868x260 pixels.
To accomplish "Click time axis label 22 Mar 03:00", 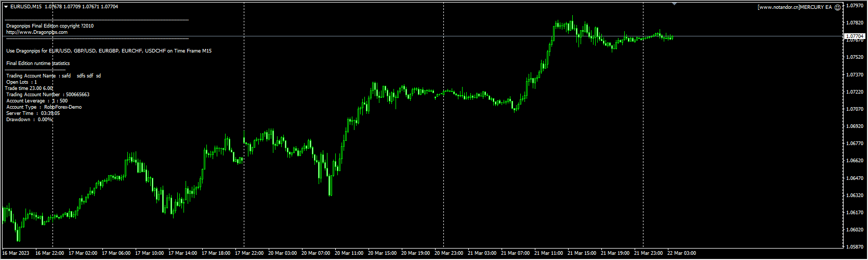I will (682, 253).
